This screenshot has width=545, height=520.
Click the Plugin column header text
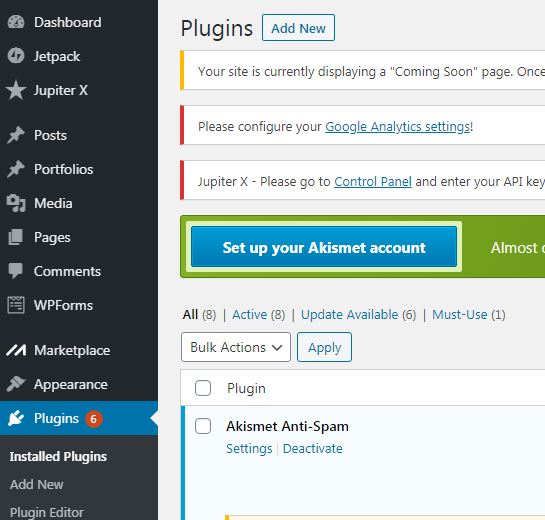[x=246, y=388]
